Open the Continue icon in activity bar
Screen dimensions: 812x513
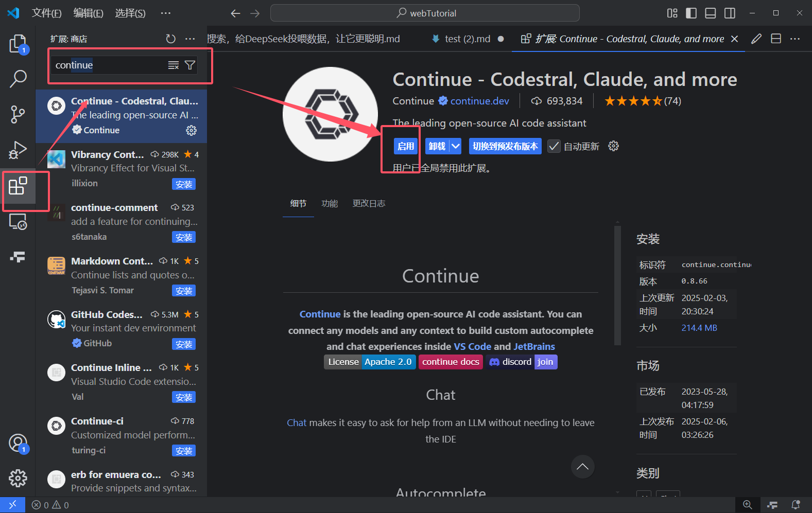18,257
